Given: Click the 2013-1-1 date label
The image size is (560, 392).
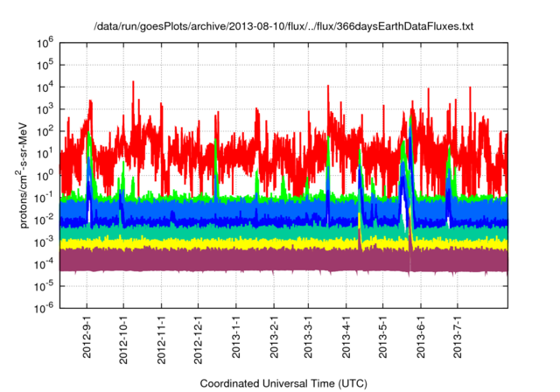Looking at the screenshot, I should (x=236, y=337).
